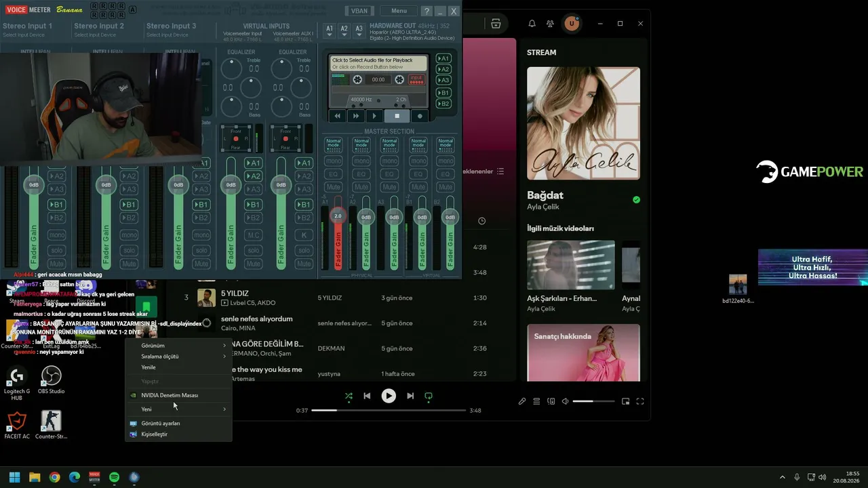868x488 pixels.
Task: Open File Explorer from taskbar
Action: point(35,477)
